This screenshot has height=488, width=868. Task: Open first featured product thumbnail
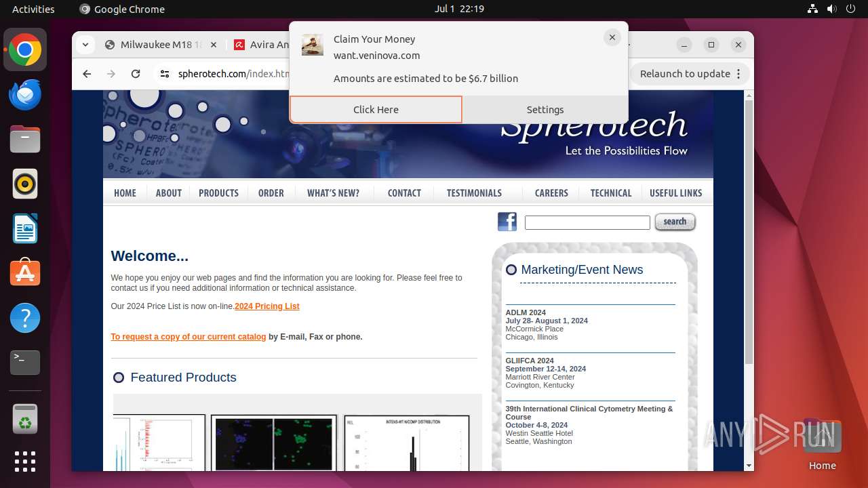pyautogui.click(x=159, y=443)
